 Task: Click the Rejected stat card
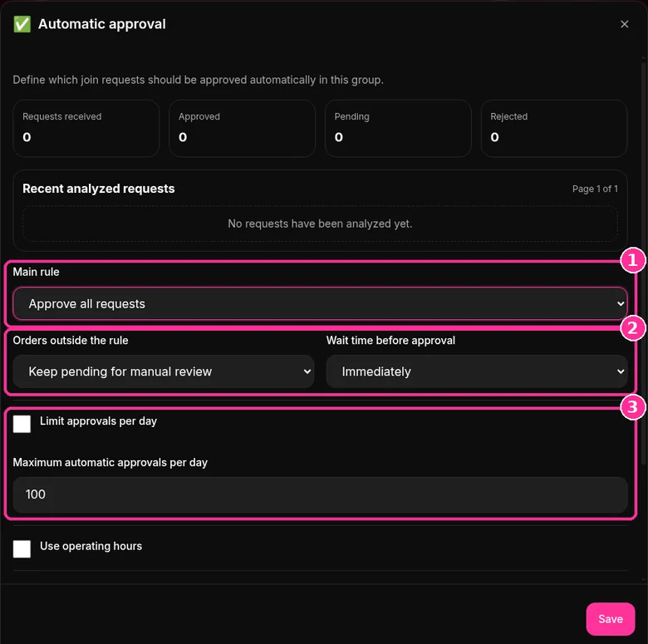[554, 128]
